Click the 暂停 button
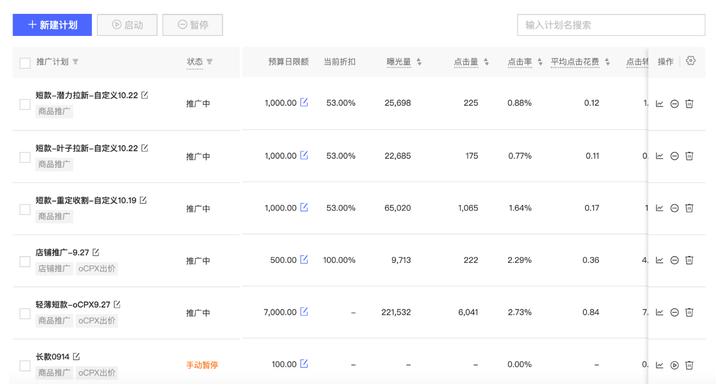 [x=192, y=25]
